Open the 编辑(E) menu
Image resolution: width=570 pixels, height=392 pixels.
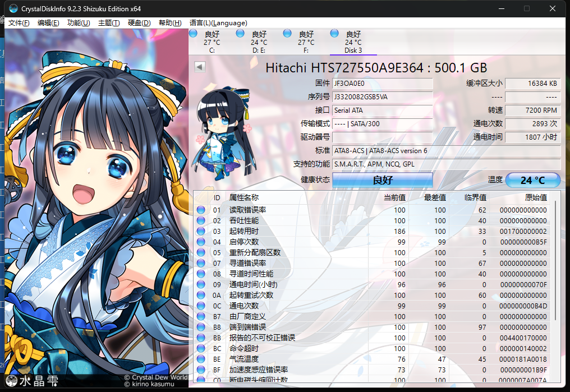49,23
